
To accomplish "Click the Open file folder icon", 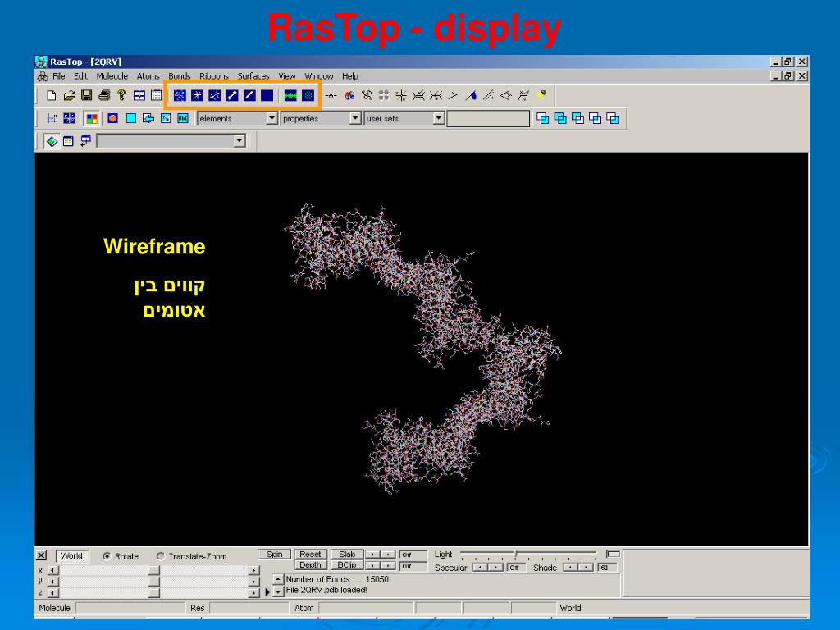I will (x=69, y=96).
